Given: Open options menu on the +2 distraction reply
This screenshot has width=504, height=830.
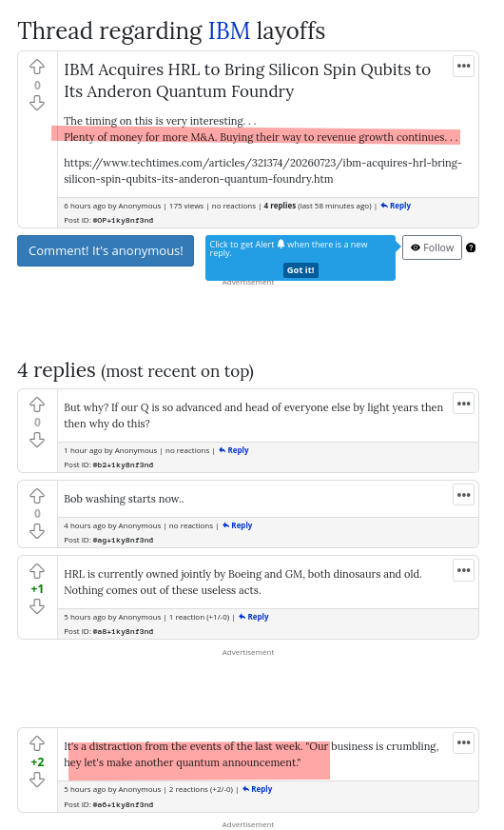Looking at the screenshot, I should coord(464,742).
